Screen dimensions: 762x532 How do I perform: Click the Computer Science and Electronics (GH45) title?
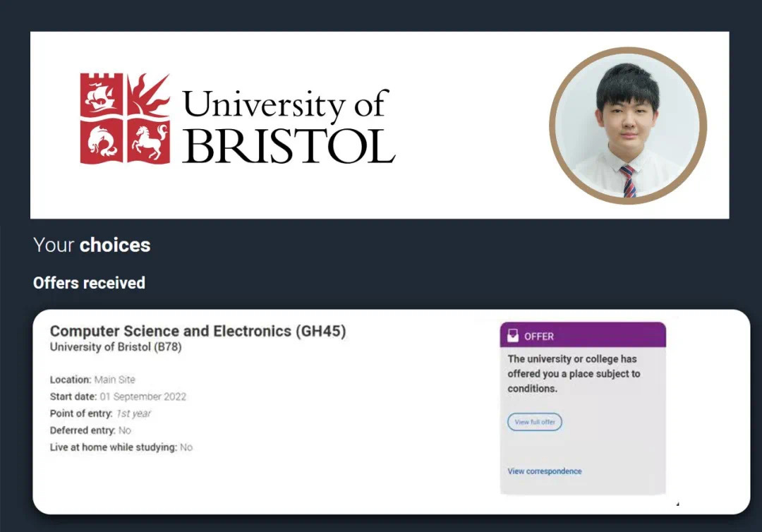[198, 331]
